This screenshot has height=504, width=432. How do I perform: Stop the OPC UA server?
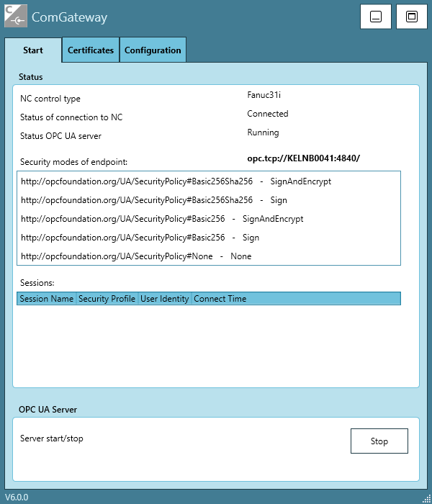tap(379, 441)
